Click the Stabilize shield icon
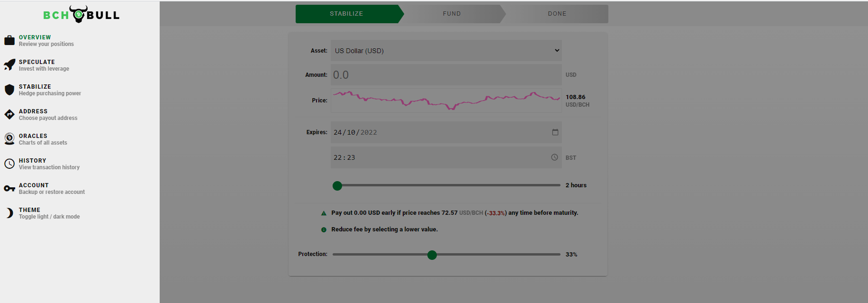Viewport: 868px width, 303px height. click(x=9, y=90)
